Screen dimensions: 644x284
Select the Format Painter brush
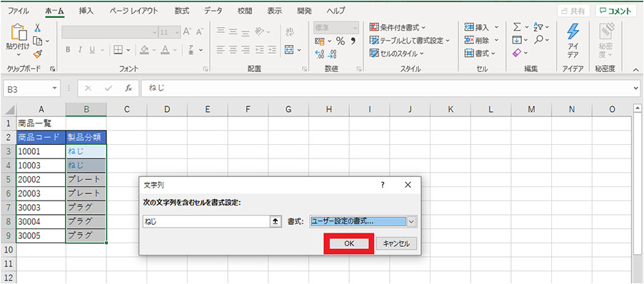pos(38,54)
